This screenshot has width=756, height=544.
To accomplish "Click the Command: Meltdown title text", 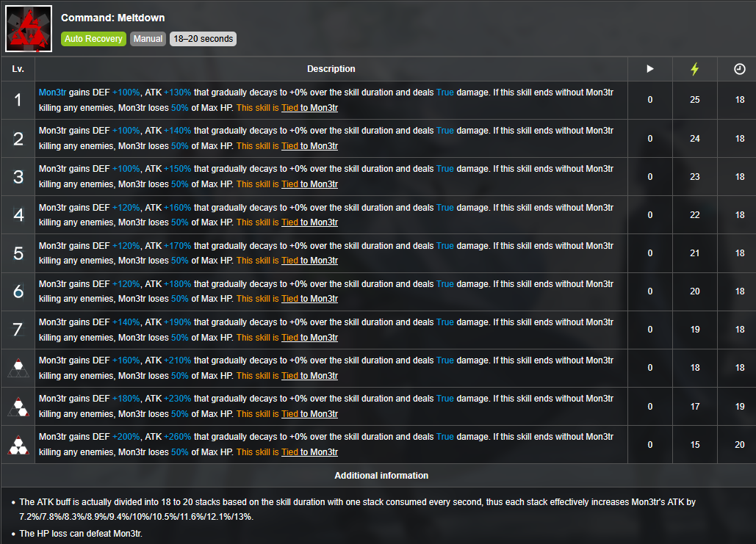I will 113,18.
